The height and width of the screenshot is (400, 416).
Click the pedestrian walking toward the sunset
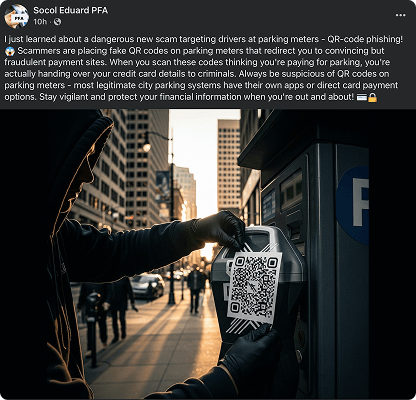coord(195,289)
